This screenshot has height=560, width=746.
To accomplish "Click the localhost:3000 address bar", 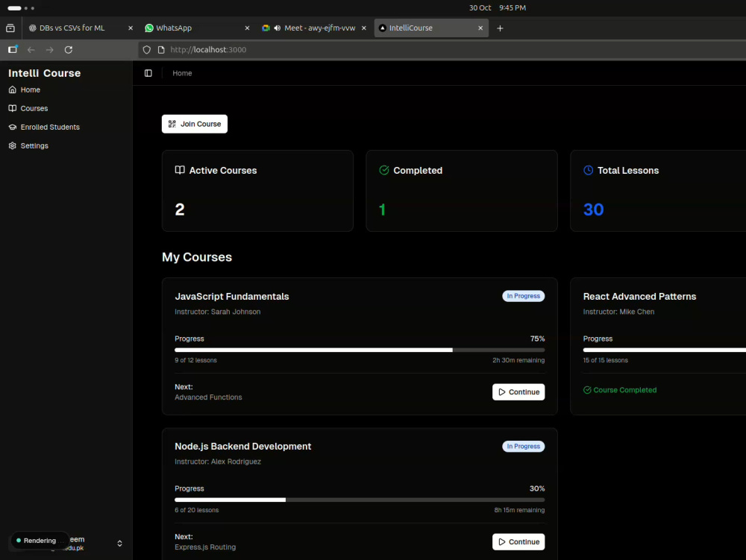I will pyautogui.click(x=442, y=49).
